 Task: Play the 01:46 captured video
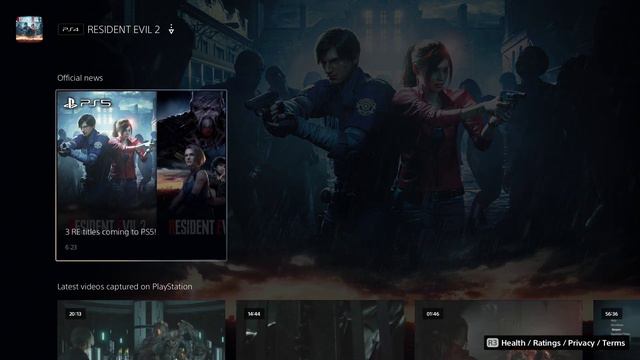(x=499, y=330)
